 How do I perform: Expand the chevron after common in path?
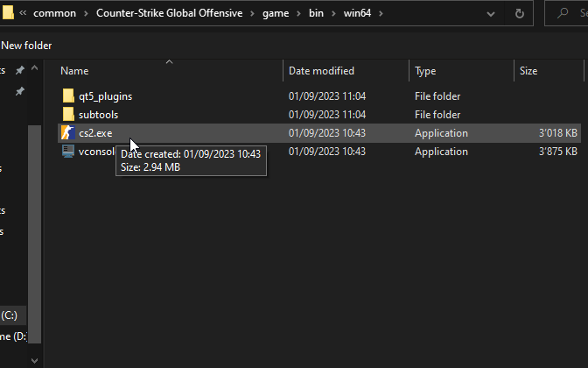point(86,13)
